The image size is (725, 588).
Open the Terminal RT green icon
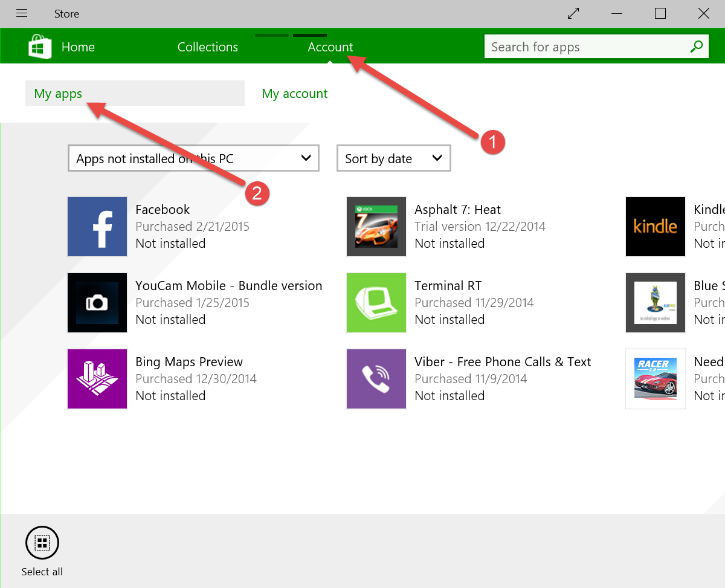tap(376, 303)
